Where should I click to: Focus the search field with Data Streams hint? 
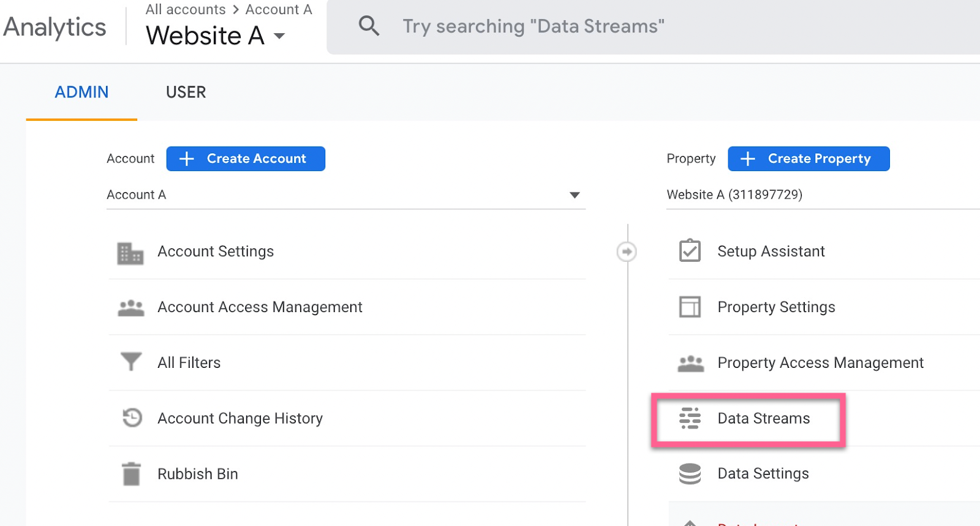pyautogui.click(x=533, y=26)
